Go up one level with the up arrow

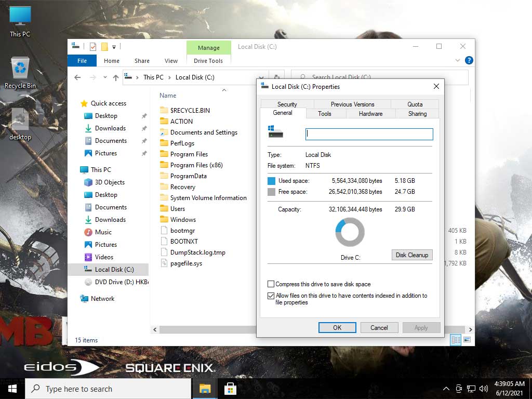pos(116,78)
